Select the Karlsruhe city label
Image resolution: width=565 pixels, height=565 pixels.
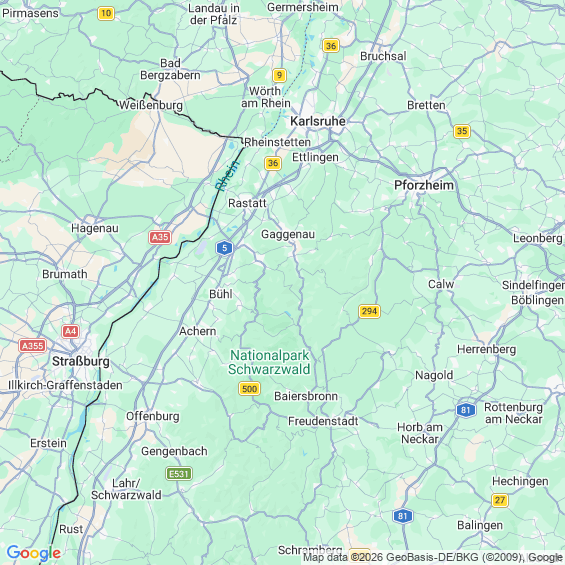click(318, 121)
